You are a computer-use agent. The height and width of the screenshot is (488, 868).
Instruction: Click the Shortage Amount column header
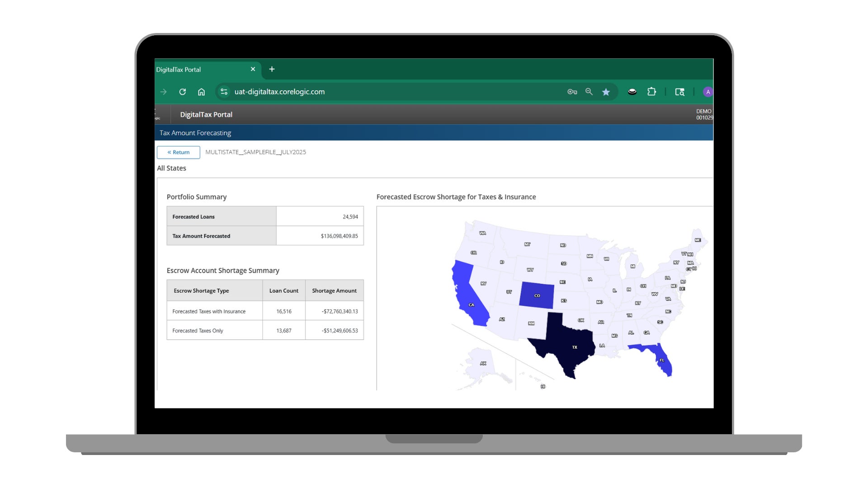tap(334, 291)
